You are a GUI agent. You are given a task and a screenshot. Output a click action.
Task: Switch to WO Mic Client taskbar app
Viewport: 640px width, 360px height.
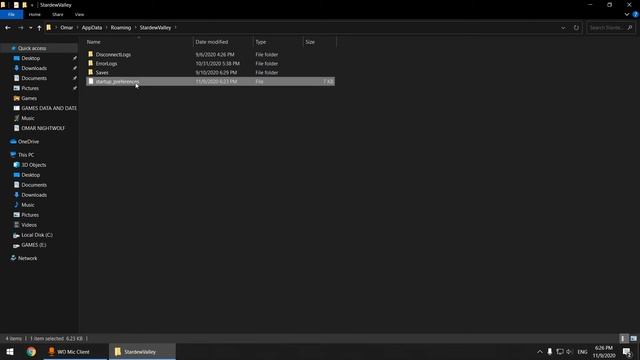coord(75,351)
